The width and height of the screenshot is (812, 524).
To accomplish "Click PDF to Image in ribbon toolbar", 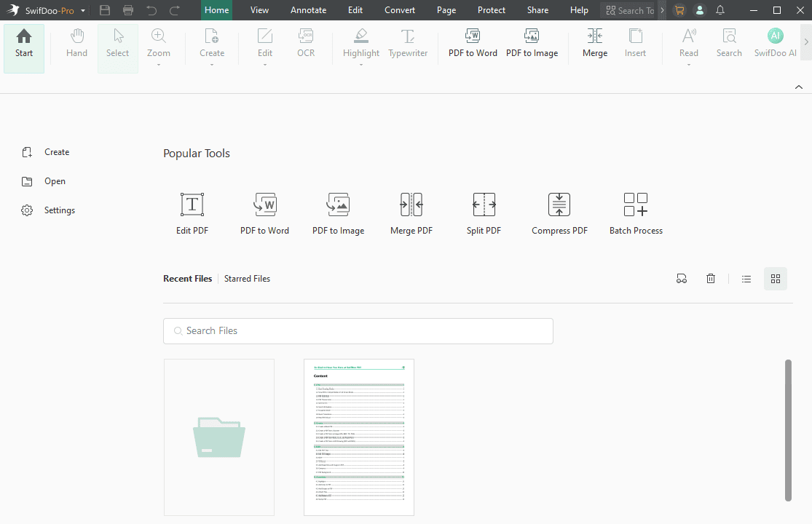I will coord(532,42).
